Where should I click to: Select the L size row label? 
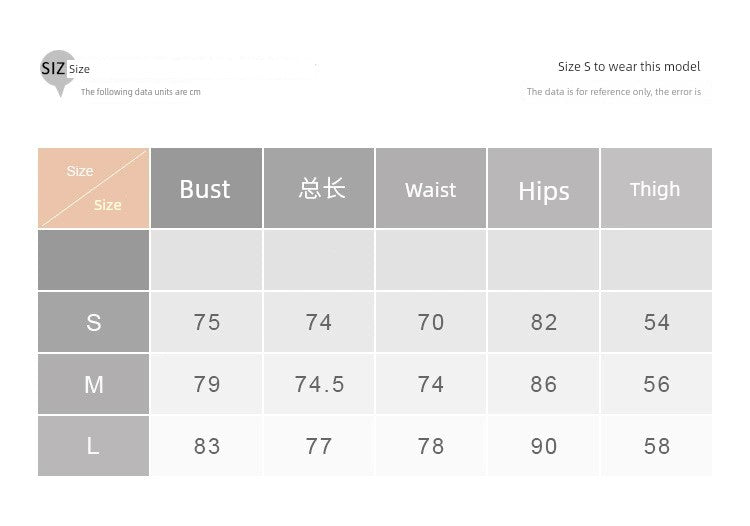[x=94, y=446]
